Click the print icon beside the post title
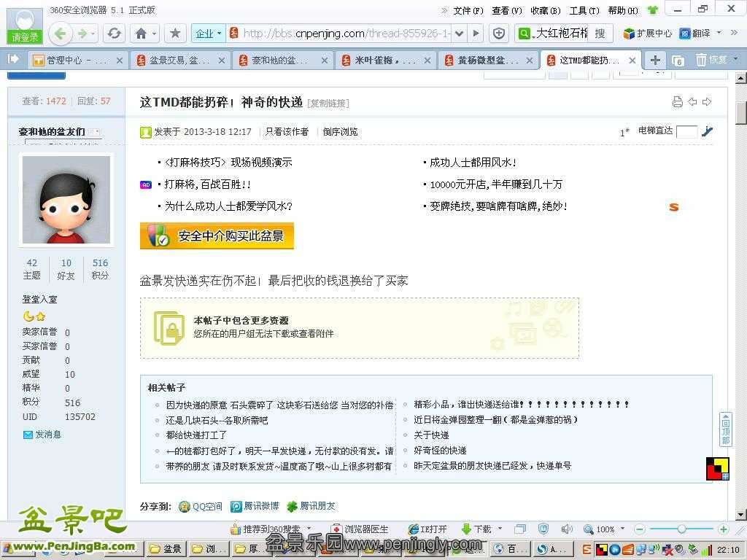 pyautogui.click(x=677, y=102)
